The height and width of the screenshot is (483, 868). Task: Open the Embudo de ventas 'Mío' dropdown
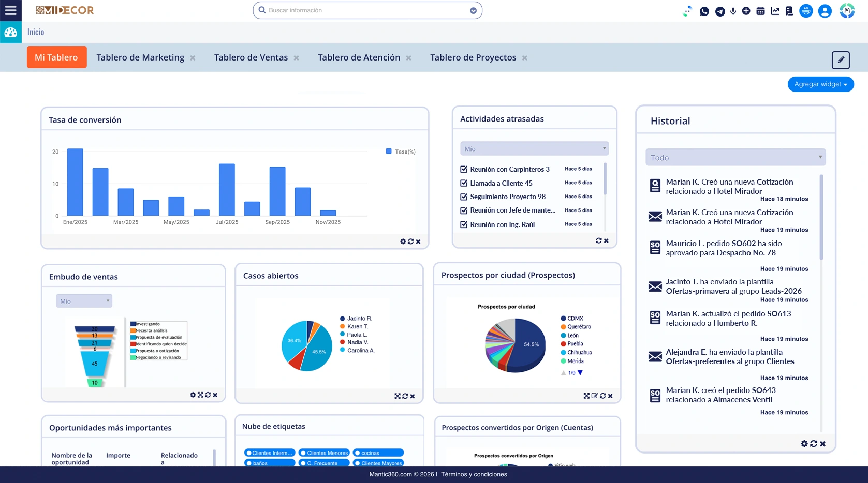pyautogui.click(x=84, y=301)
